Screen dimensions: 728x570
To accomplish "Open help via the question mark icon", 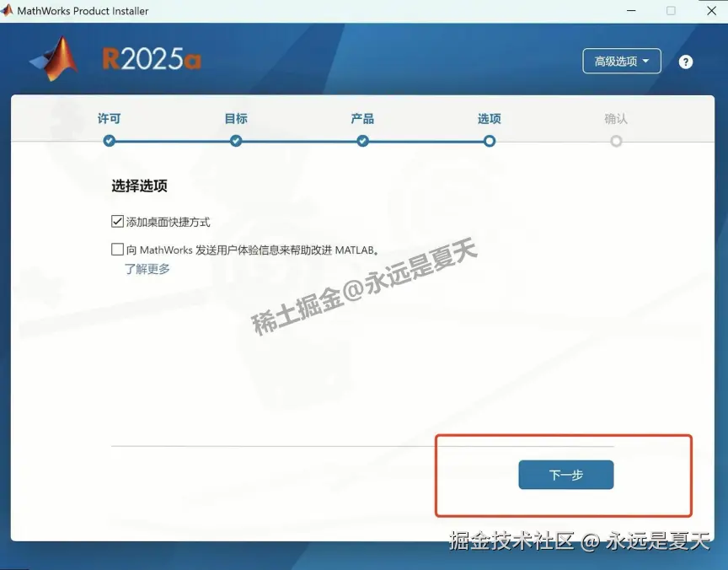I will coord(686,61).
